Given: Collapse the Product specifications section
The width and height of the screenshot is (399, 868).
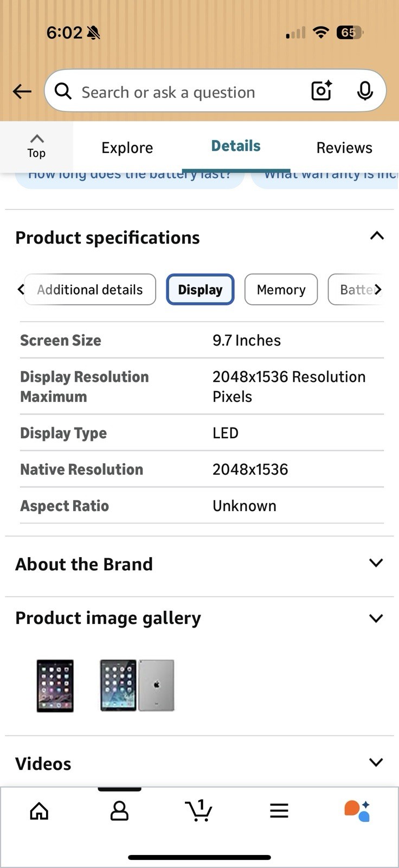Looking at the screenshot, I should click(377, 236).
